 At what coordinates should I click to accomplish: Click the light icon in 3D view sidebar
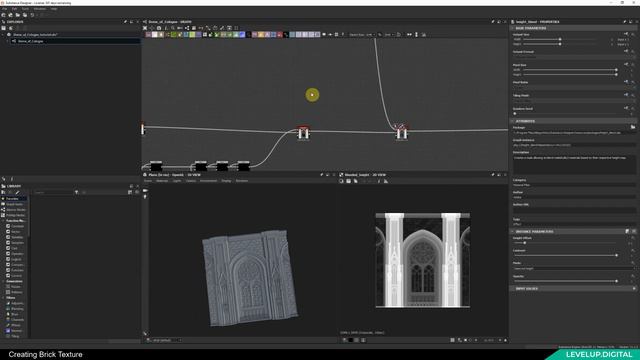coord(145,197)
